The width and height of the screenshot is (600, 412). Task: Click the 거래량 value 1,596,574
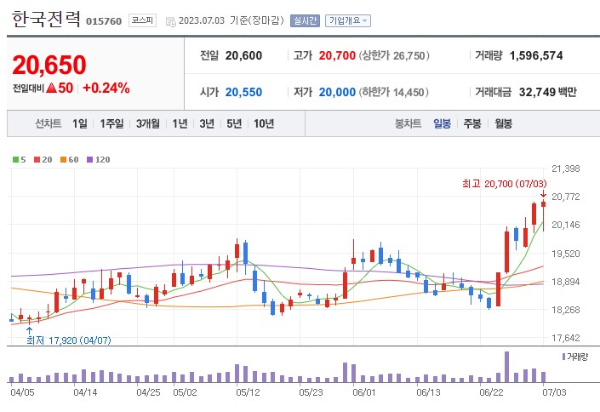pos(536,56)
